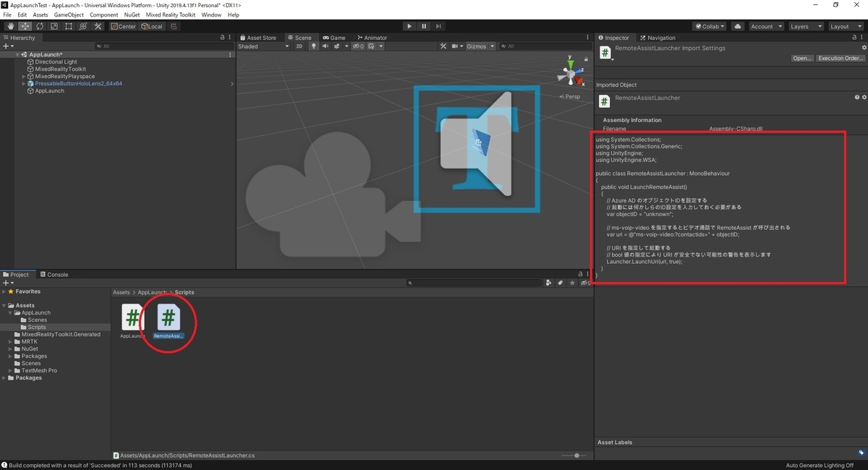Toggle hidden objects visibility counter
The height and width of the screenshot is (470, 868).
tap(358, 46)
